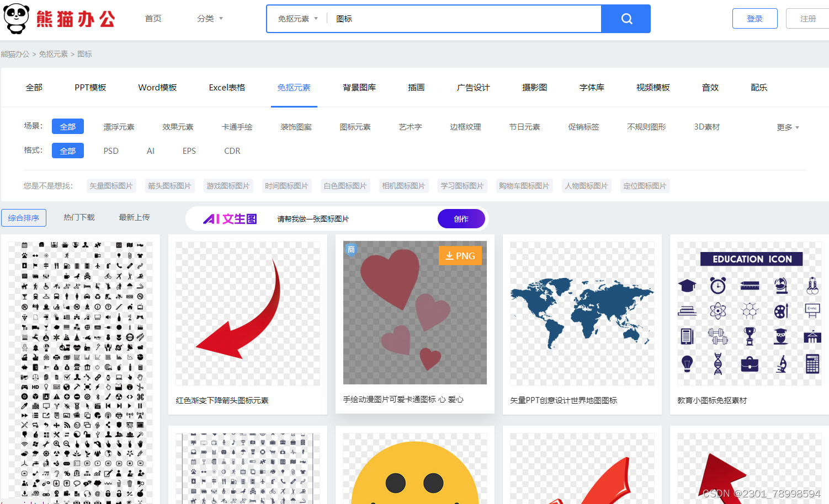Switch to the 字体库 tab

tap(592, 88)
